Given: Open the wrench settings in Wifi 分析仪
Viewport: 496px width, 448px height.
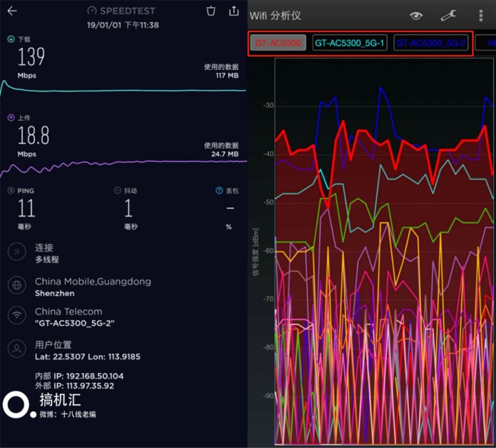Looking at the screenshot, I should pyautogui.click(x=449, y=15).
